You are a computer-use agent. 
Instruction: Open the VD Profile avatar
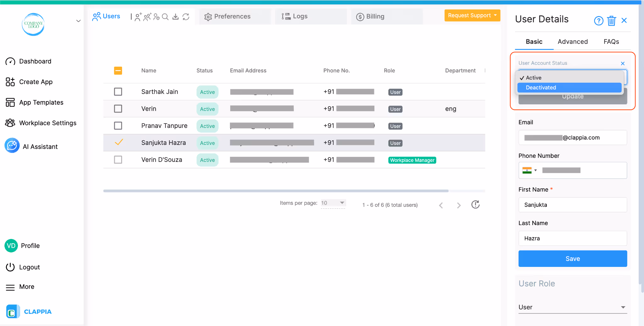[x=11, y=246]
